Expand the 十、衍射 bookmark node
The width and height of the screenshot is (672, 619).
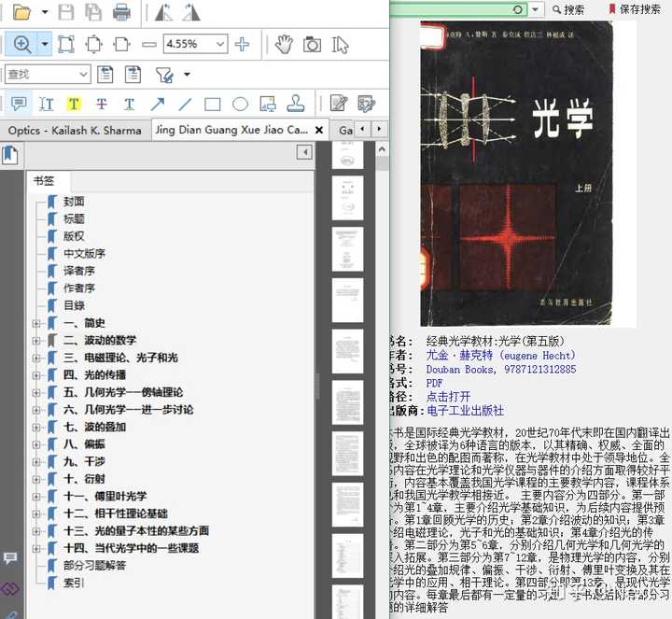(36, 479)
